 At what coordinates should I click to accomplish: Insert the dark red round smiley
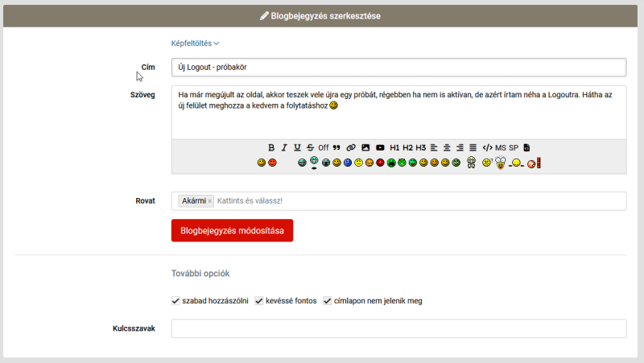380,163
